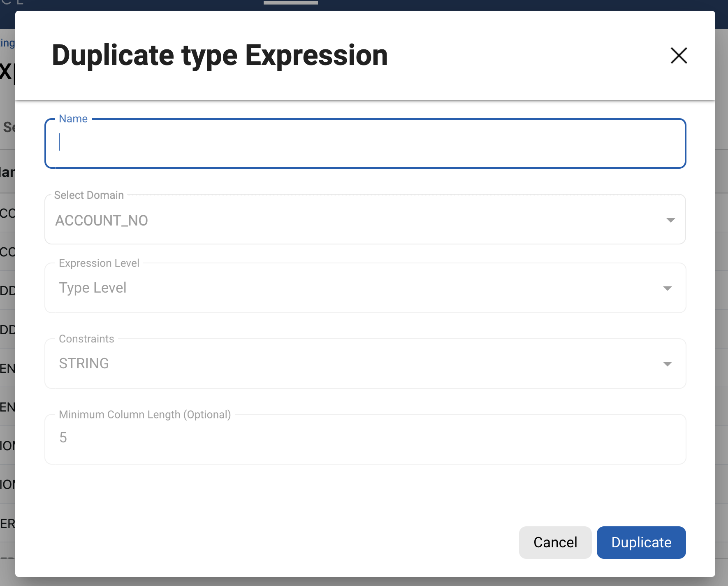Click into the Name text field
The width and height of the screenshot is (728, 586).
pyautogui.click(x=364, y=143)
